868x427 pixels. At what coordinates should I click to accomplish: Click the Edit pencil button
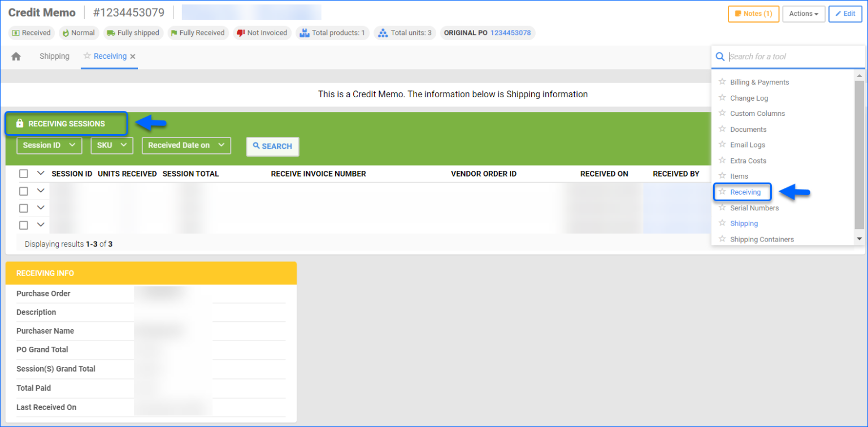click(845, 14)
